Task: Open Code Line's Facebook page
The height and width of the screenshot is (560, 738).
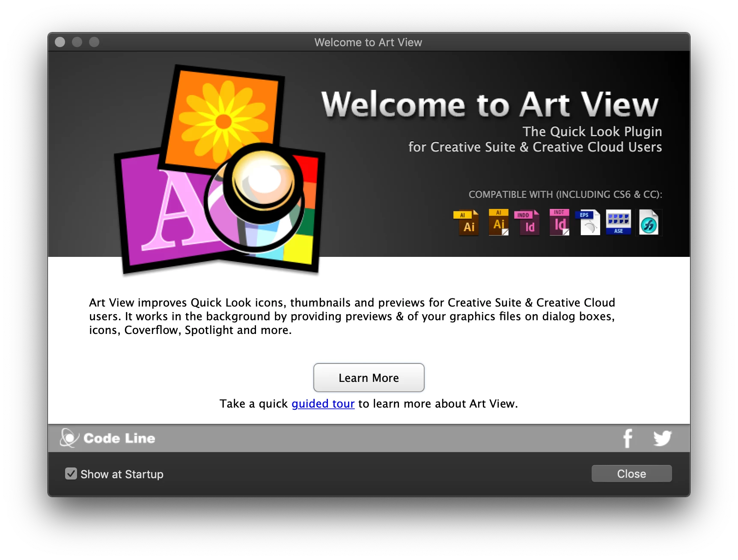Action: pyautogui.click(x=628, y=438)
